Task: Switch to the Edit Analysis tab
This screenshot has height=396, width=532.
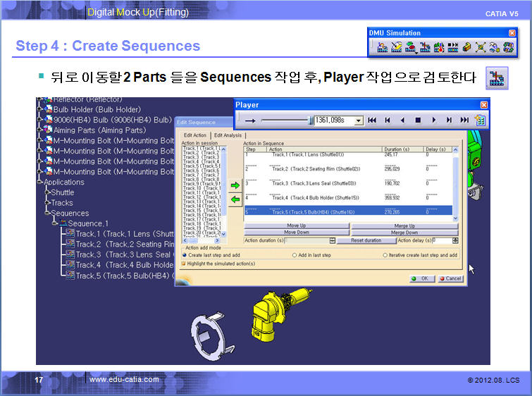Action: pos(228,135)
